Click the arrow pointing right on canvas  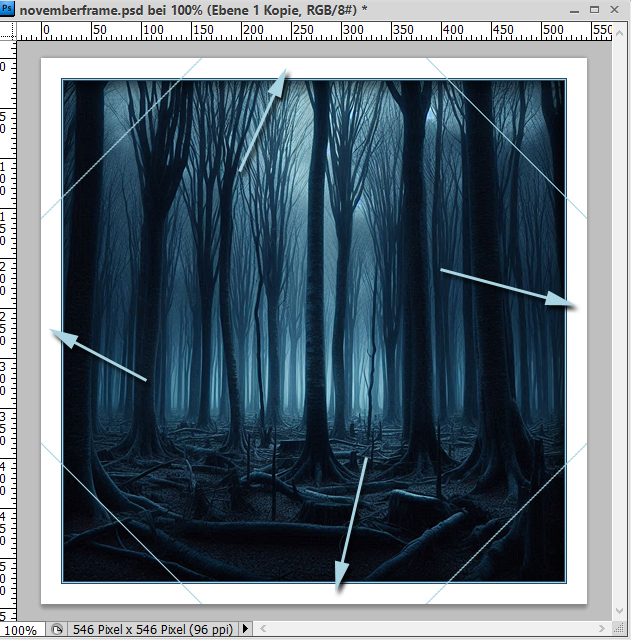[507, 286]
